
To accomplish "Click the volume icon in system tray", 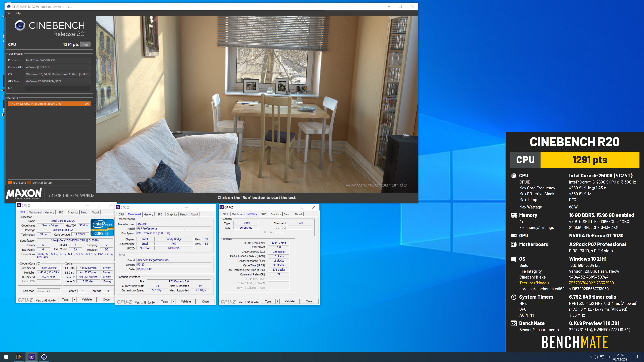I will (x=608, y=357).
